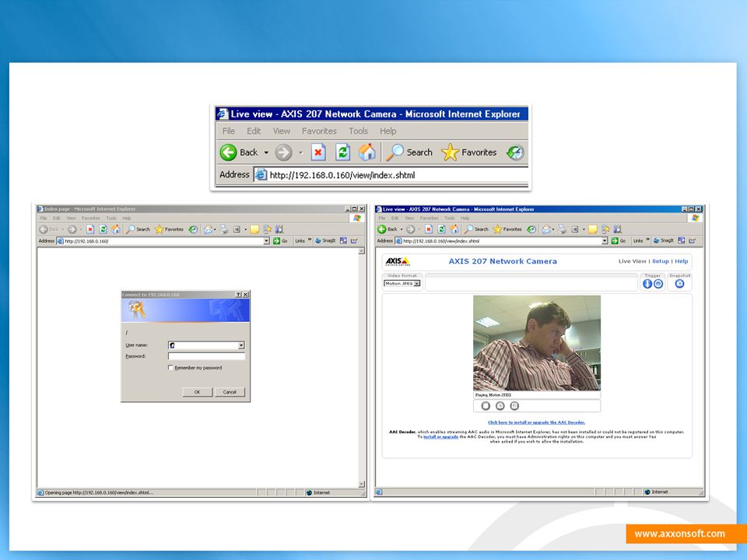This screenshot has height=560, width=747.
Task: Click scroll up arrow in Index page window
Action: (362, 251)
